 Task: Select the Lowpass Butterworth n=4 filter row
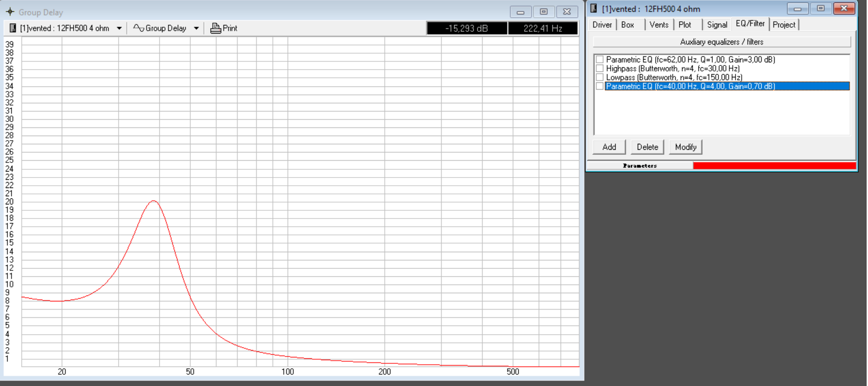pos(674,77)
